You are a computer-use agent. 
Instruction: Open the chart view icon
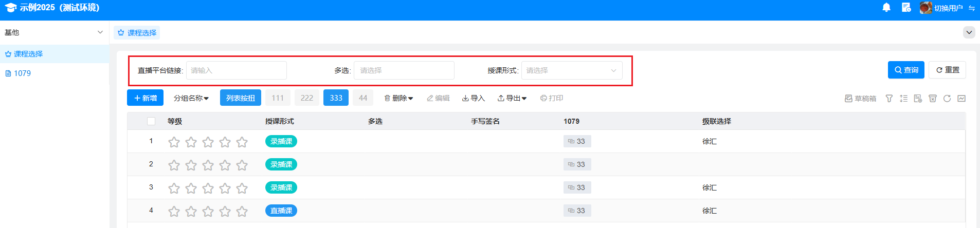point(961,99)
